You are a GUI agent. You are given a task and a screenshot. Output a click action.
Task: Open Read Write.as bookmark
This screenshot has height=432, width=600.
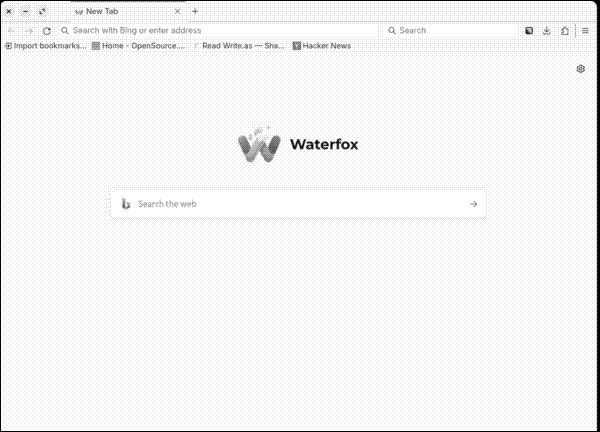(239, 46)
